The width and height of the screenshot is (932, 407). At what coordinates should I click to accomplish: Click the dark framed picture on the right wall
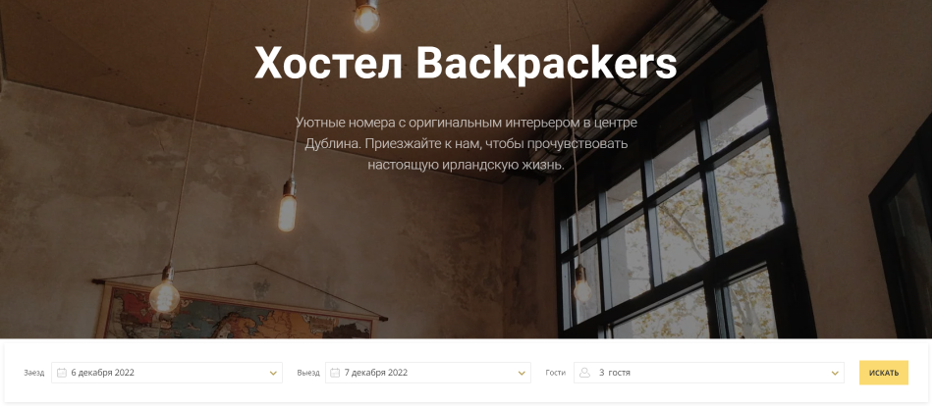(901, 238)
